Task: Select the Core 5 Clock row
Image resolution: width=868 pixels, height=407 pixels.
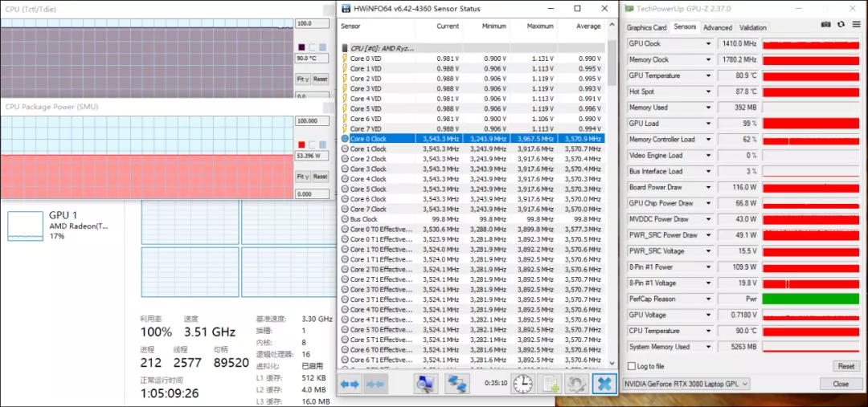Action: (x=471, y=189)
